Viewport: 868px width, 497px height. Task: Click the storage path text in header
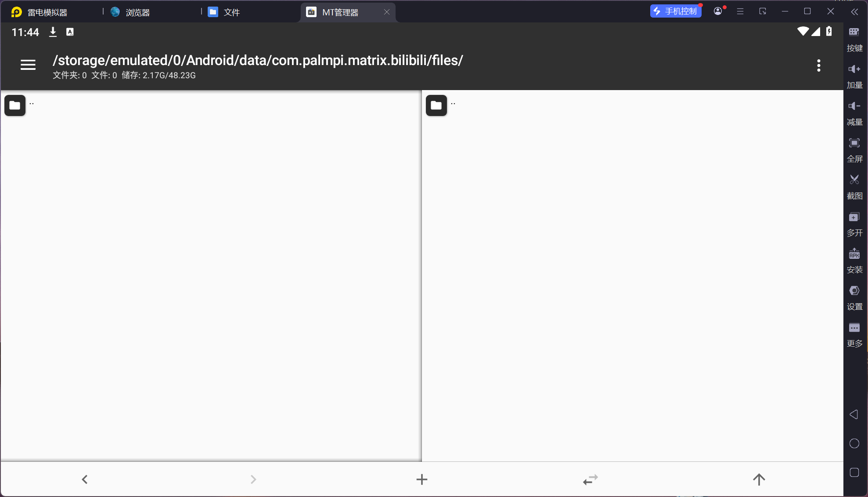click(x=258, y=60)
